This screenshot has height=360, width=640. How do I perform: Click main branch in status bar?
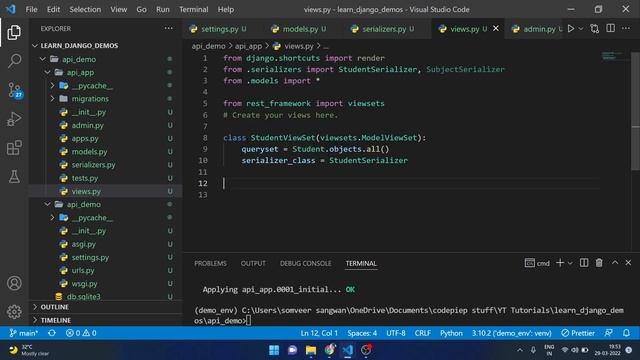pyautogui.click(x=24, y=333)
